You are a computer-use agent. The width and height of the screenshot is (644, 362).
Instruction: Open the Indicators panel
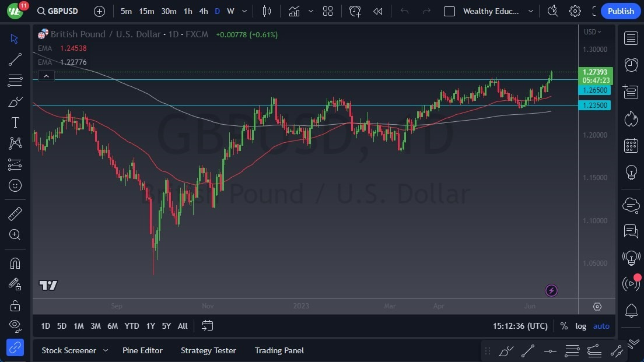tap(294, 10)
